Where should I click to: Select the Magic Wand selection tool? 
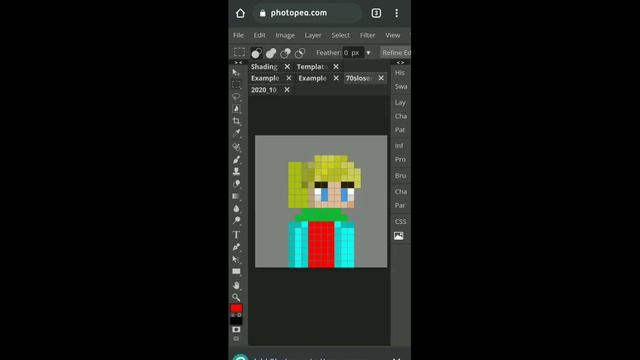[236, 109]
